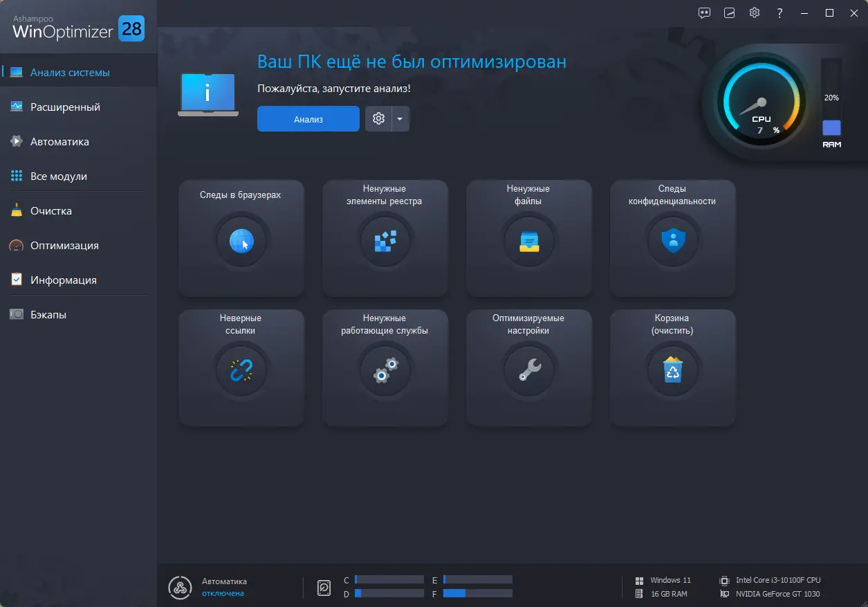Empty the "Корзина" recycle bin icon
The height and width of the screenshot is (607, 868).
pos(672,370)
